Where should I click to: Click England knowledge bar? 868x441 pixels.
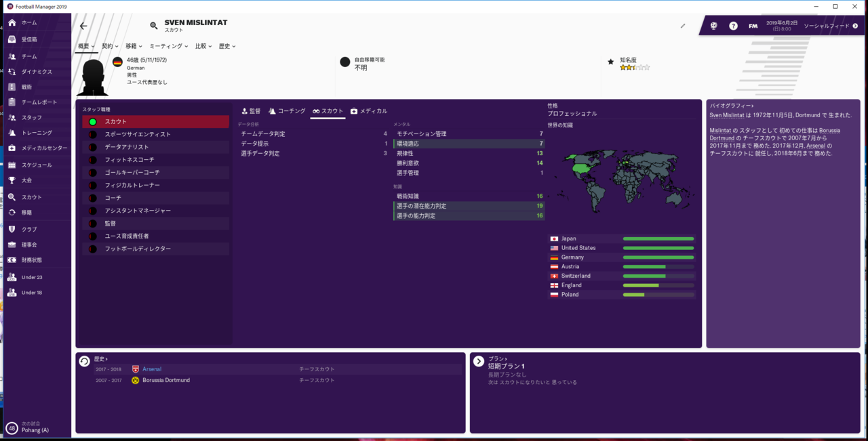click(x=658, y=285)
